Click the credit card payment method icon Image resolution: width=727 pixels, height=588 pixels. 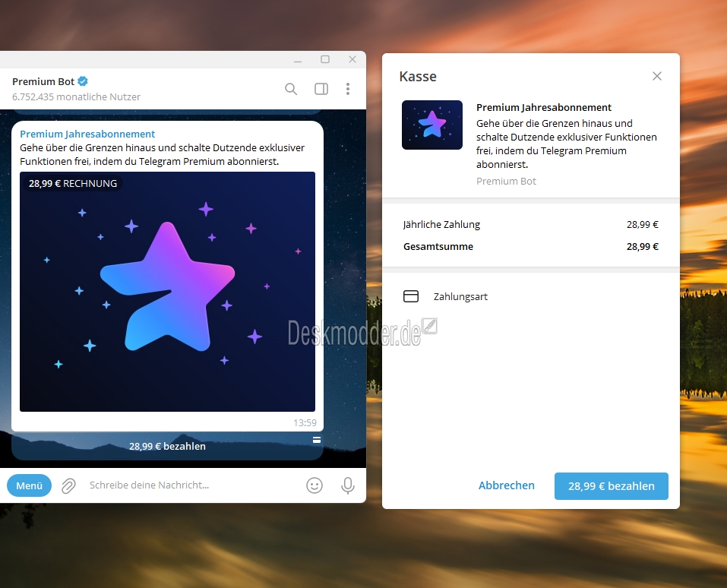click(411, 296)
